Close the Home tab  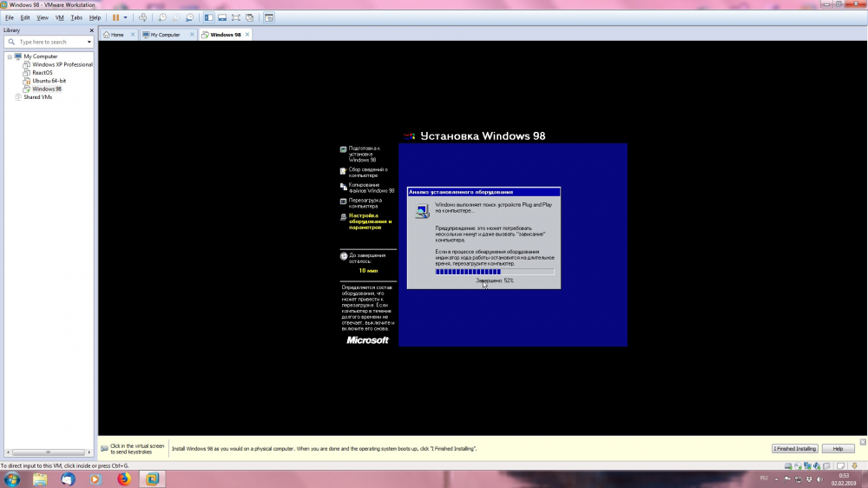coord(133,35)
